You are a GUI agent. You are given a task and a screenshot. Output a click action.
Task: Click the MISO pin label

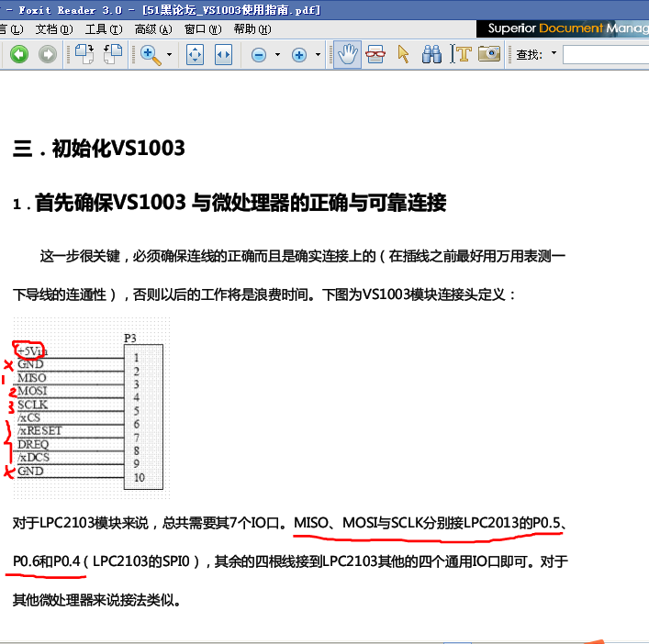click(x=32, y=378)
